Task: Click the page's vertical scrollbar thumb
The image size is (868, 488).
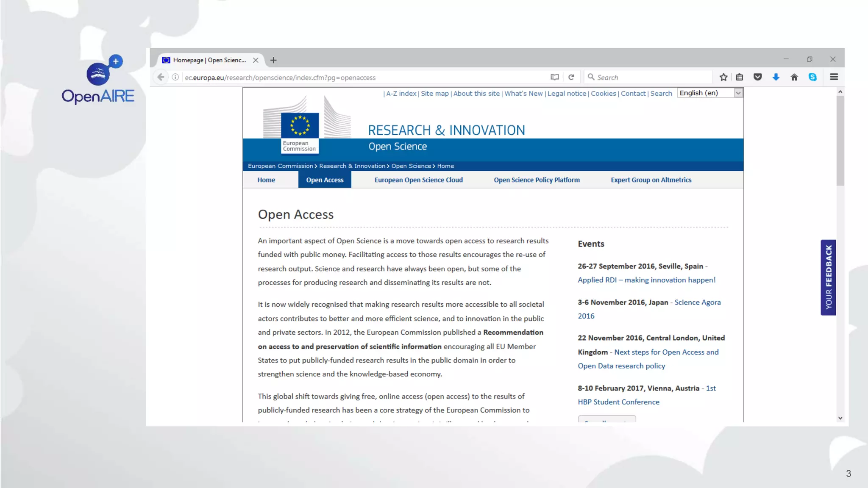Action: tap(840, 140)
